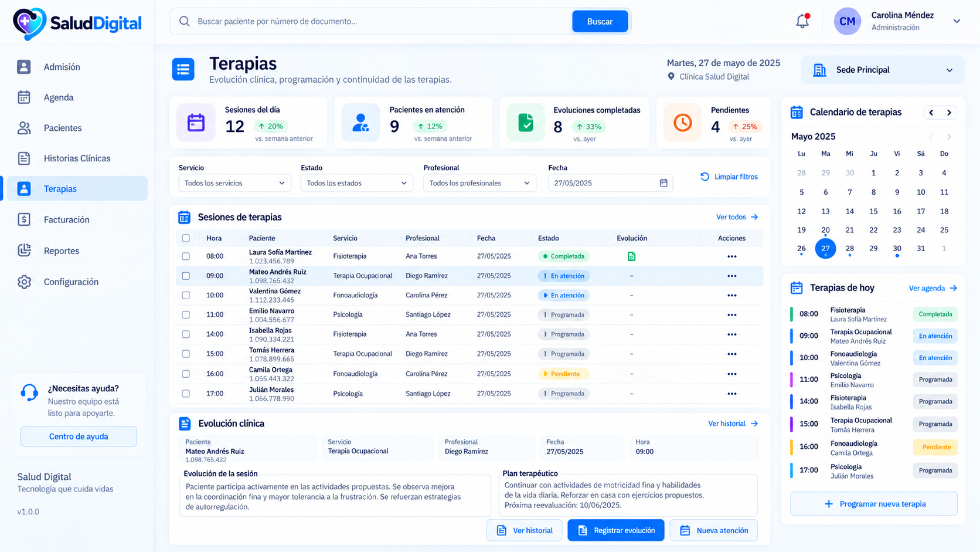Go to Agenda in the sidebar
980x552 pixels.
point(77,97)
